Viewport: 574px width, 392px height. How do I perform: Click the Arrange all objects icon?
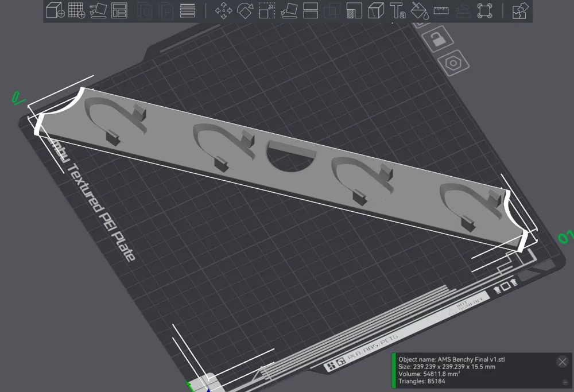119,10
